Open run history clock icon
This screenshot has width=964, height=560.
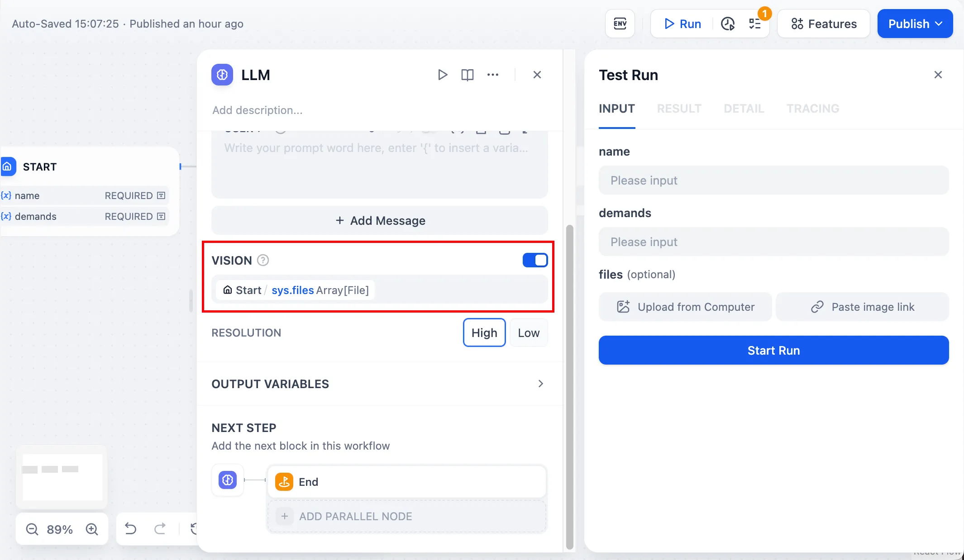click(x=727, y=24)
